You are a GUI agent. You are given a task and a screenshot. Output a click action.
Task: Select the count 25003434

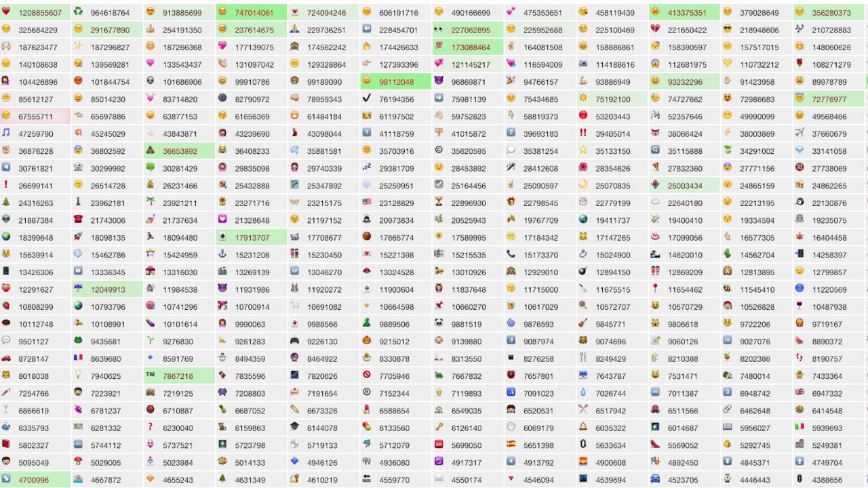pyautogui.click(x=685, y=186)
